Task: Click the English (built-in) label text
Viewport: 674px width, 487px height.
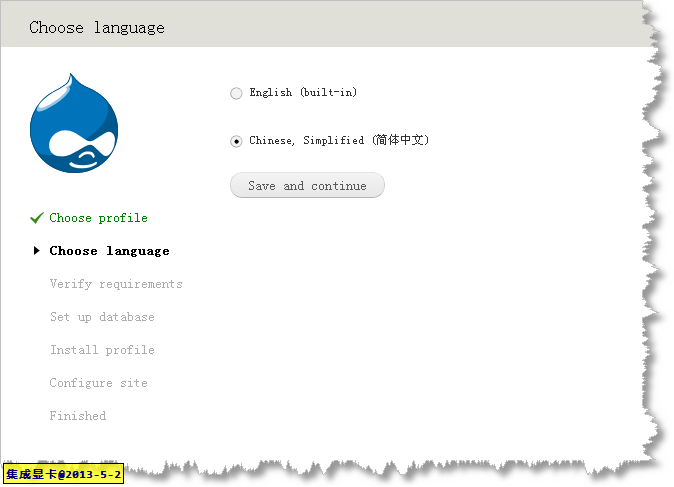Action: [303, 92]
